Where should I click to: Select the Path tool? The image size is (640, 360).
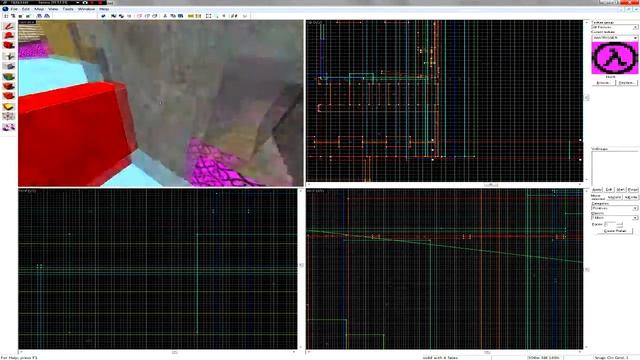[9, 127]
